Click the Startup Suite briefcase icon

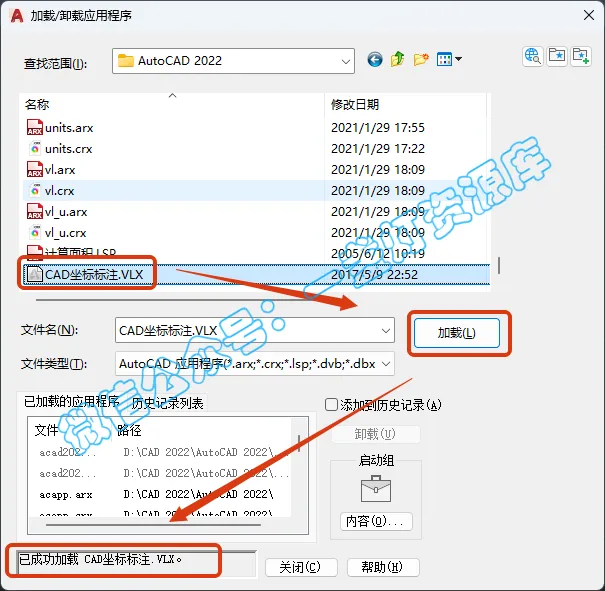376,489
